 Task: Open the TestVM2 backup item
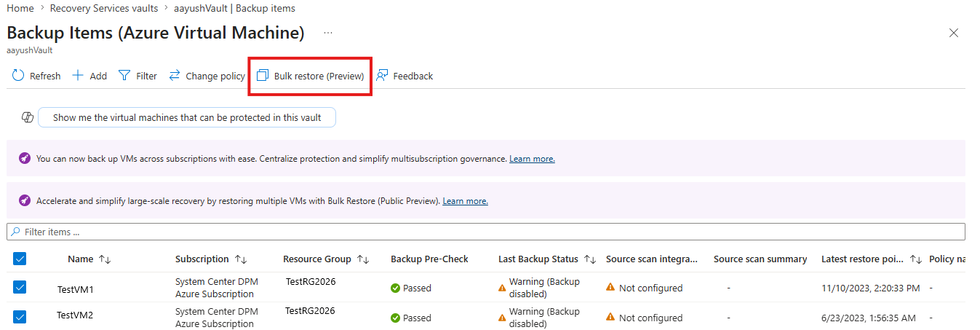pyautogui.click(x=75, y=315)
